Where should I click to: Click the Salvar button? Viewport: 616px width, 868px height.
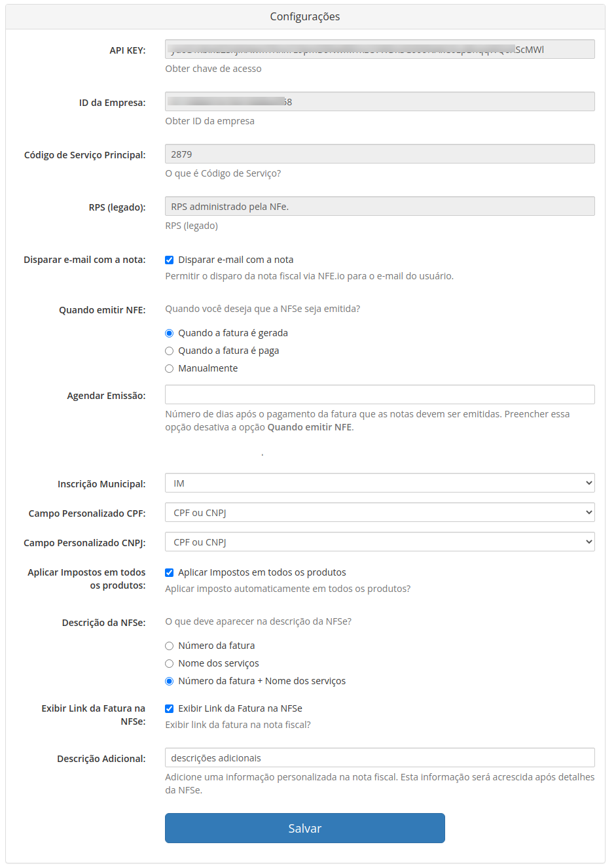pyautogui.click(x=304, y=828)
